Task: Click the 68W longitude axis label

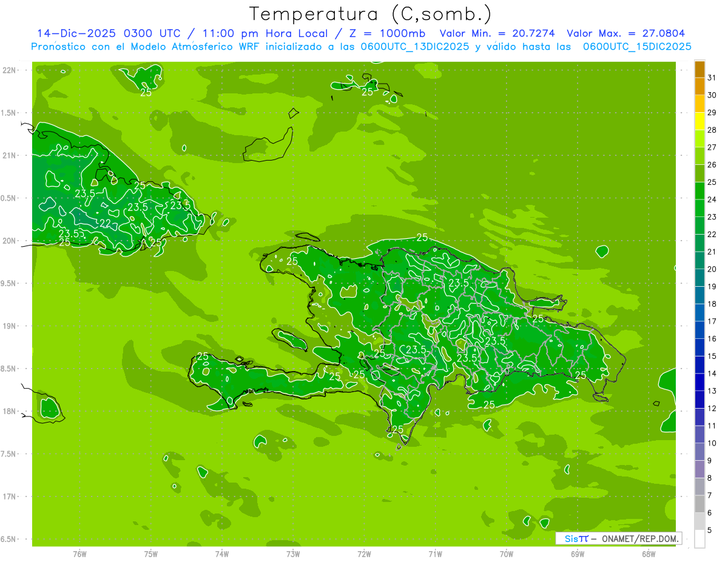Action: [x=649, y=554]
